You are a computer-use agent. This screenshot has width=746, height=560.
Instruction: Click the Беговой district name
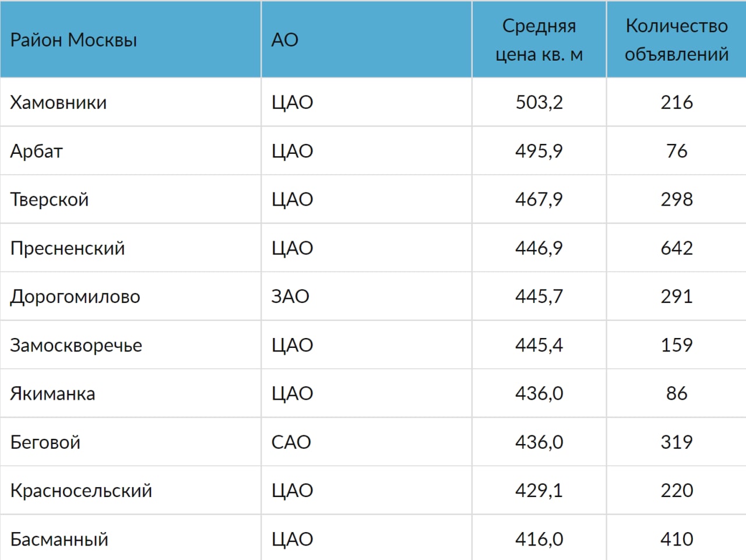tap(45, 442)
